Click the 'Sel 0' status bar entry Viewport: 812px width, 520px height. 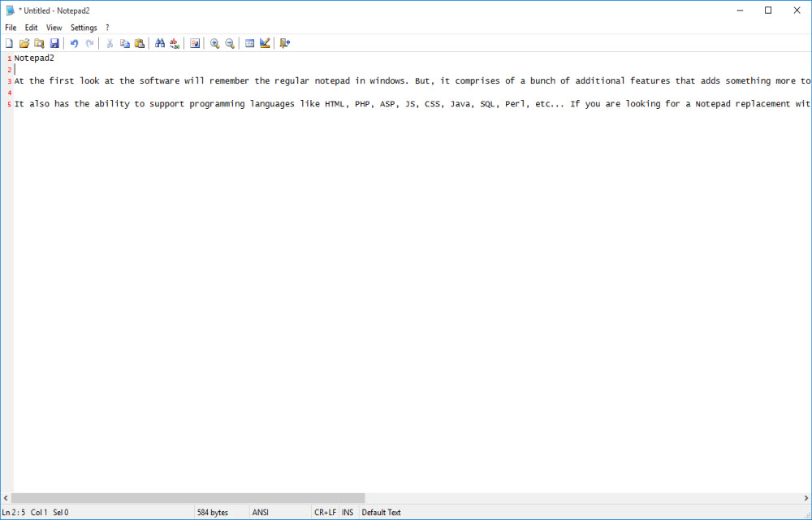tap(61, 512)
